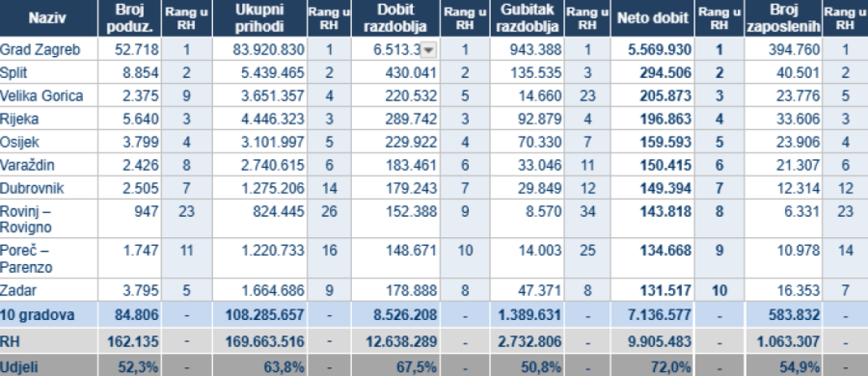
Task: Select the 72,0% share cell
Action: coord(653,366)
